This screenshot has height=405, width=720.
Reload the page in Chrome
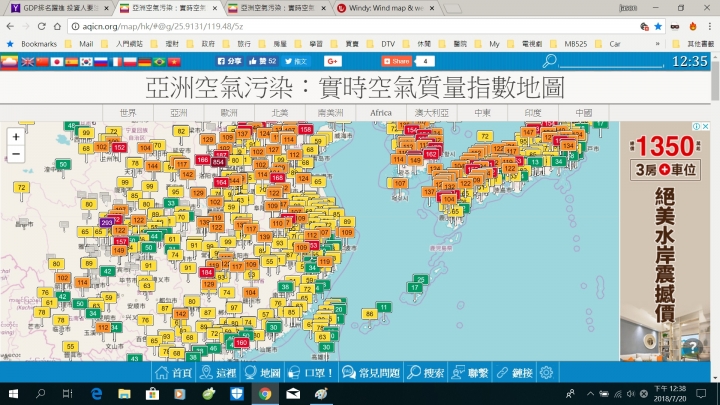51,25
